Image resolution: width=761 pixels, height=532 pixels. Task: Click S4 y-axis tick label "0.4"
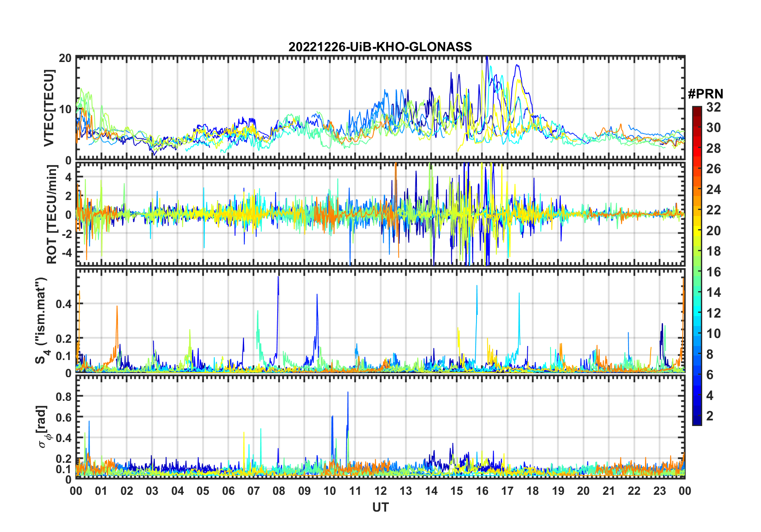coord(64,304)
